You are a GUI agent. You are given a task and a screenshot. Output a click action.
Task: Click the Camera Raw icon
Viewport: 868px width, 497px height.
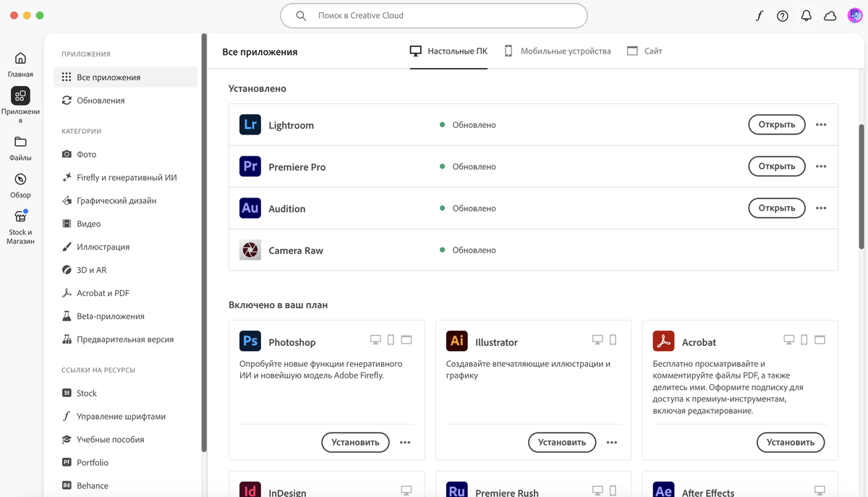[250, 250]
